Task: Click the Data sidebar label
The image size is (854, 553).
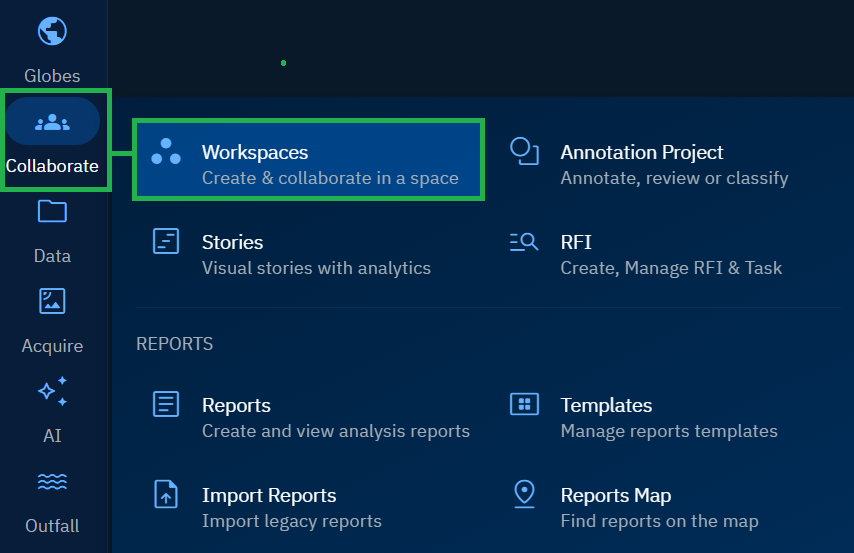Action: tap(52, 256)
